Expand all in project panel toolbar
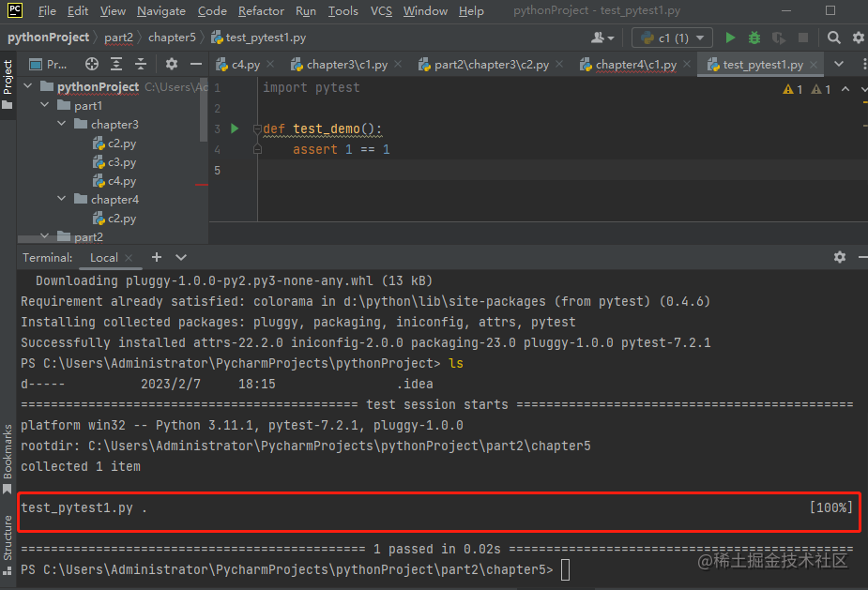The height and width of the screenshot is (590, 868). point(116,64)
